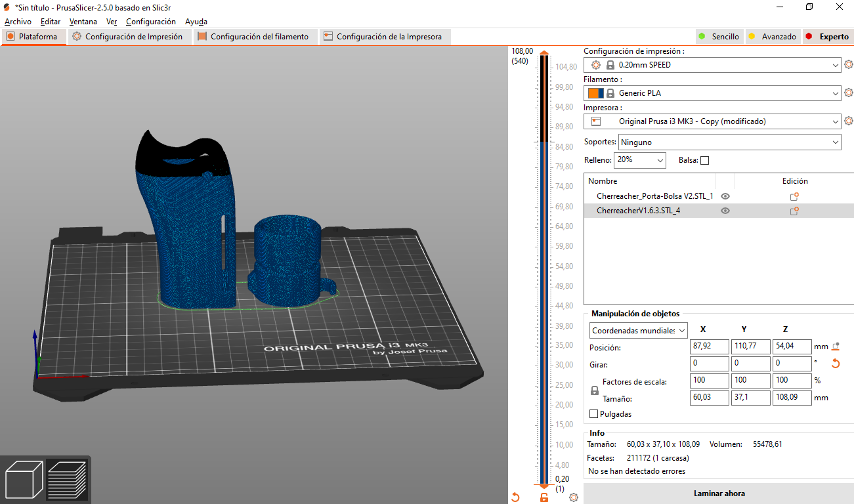Click the text 'No se han detectado errores'
This screenshot has width=854, height=504.
coord(637,471)
